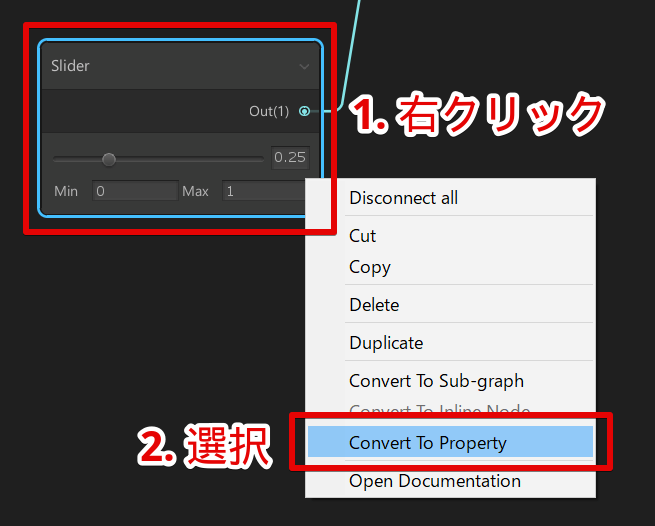Choose Convert To Sub-graph

pyautogui.click(x=450, y=381)
